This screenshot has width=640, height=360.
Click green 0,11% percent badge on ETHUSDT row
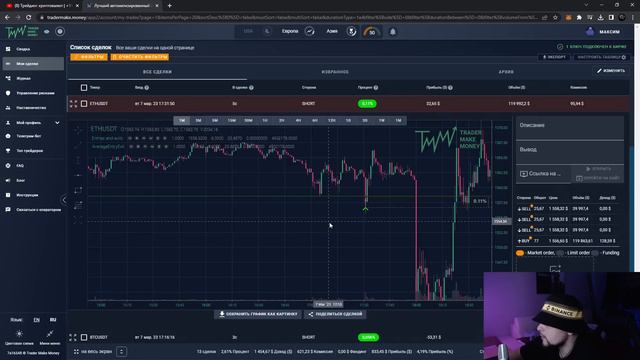[367, 104]
